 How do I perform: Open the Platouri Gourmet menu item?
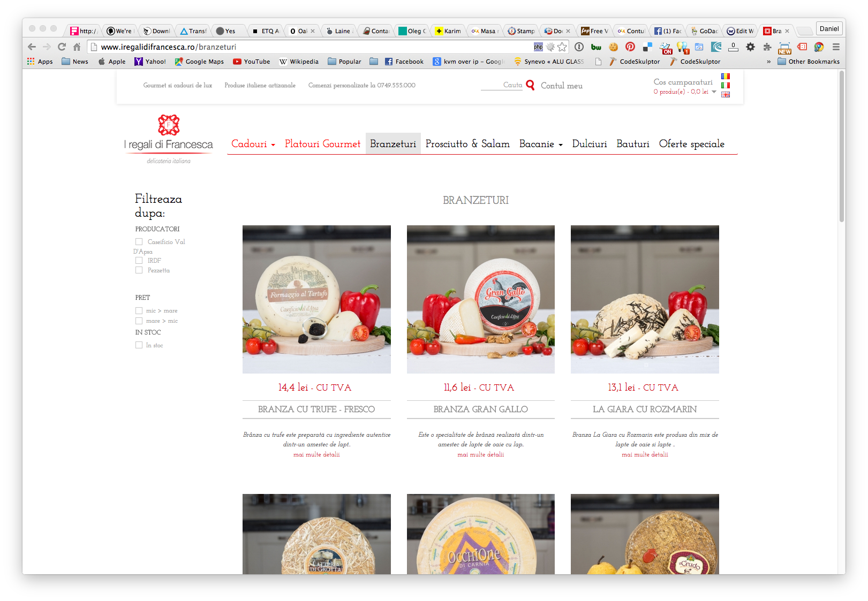coord(323,144)
